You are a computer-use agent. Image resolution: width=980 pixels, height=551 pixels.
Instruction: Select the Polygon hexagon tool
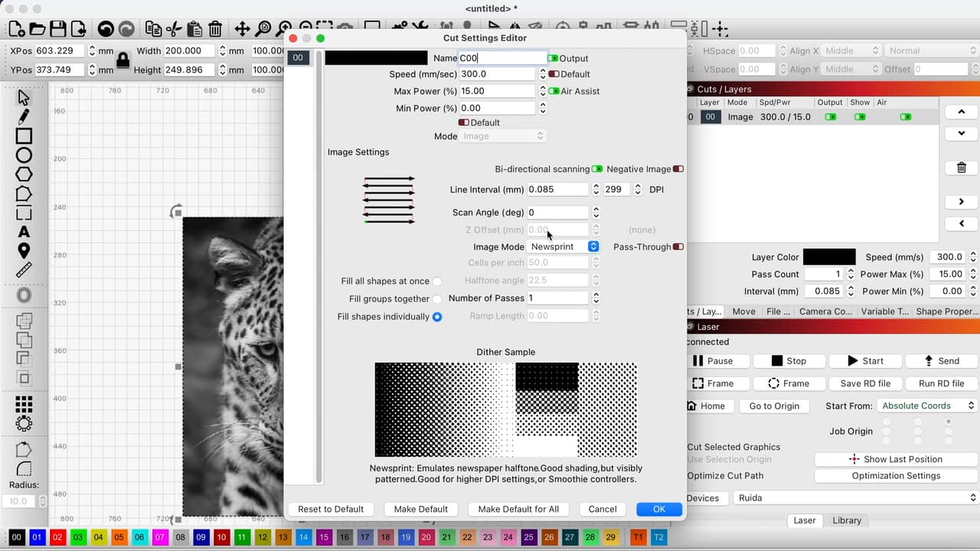tap(24, 174)
